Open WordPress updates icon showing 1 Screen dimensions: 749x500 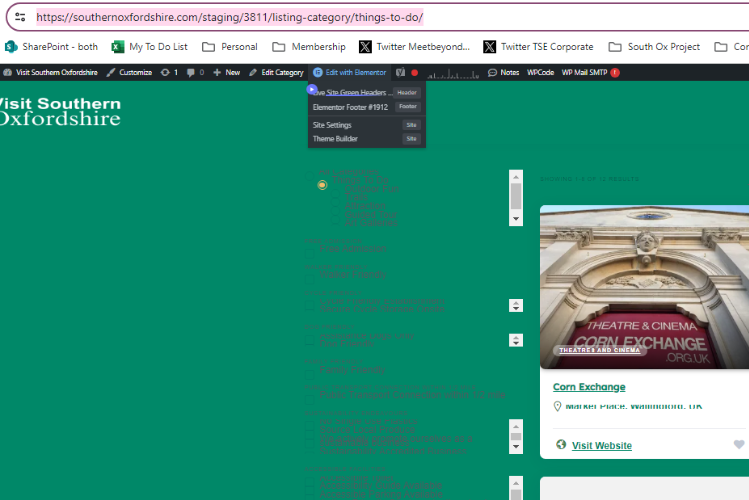[169, 73]
